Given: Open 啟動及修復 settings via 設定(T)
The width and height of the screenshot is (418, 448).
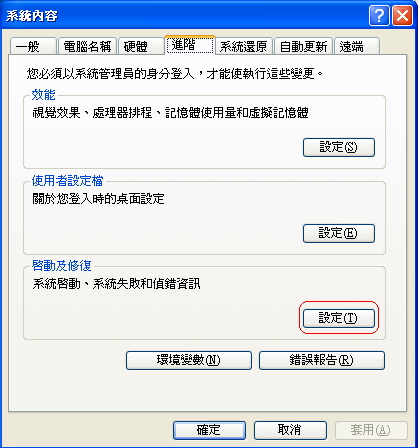Looking at the screenshot, I should (339, 318).
